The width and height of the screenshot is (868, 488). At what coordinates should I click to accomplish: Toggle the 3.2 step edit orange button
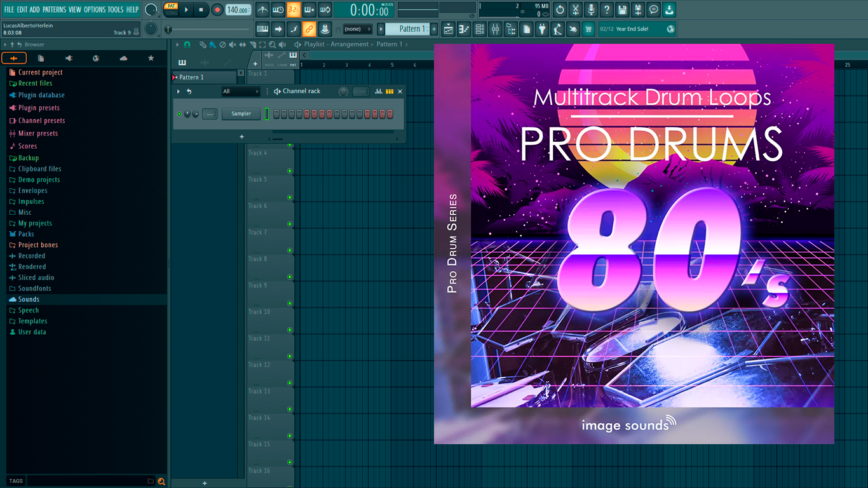pyautogui.click(x=294, y=10)
